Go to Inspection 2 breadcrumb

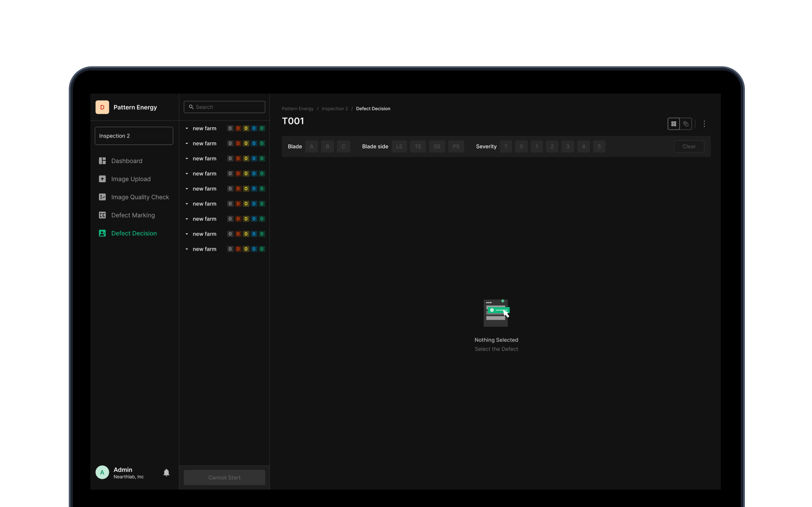click(335, 109)
